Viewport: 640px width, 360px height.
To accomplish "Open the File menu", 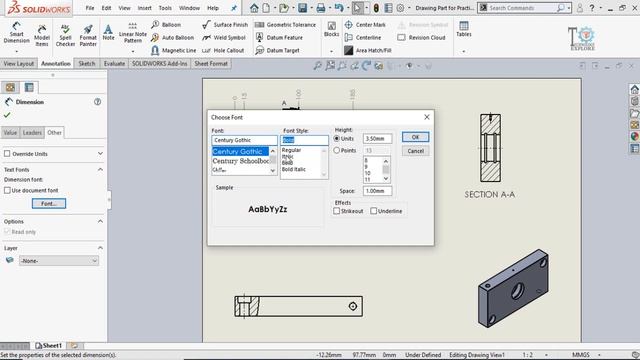I will click(x=90, y=8).
